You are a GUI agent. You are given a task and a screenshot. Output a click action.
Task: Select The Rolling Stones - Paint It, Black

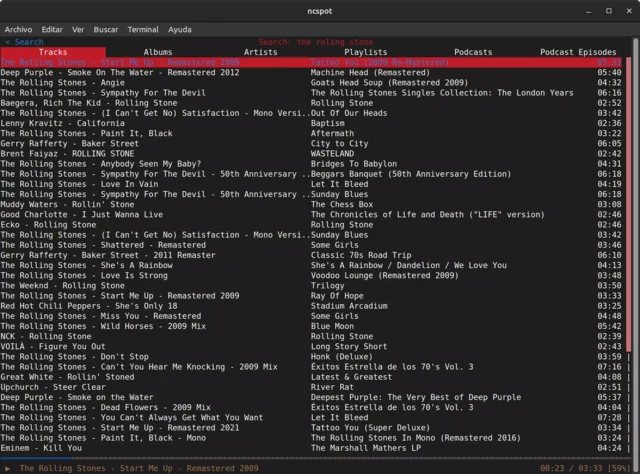click(311, 134)
